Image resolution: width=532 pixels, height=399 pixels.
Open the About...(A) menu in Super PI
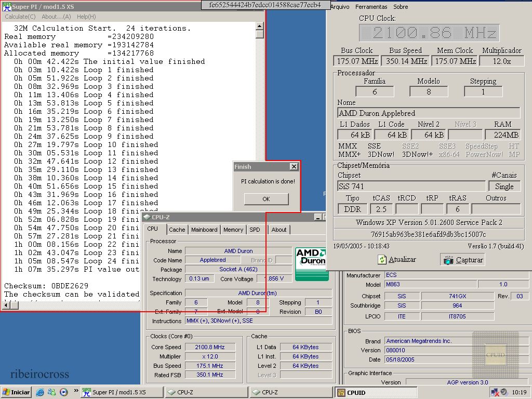[56, 16]
